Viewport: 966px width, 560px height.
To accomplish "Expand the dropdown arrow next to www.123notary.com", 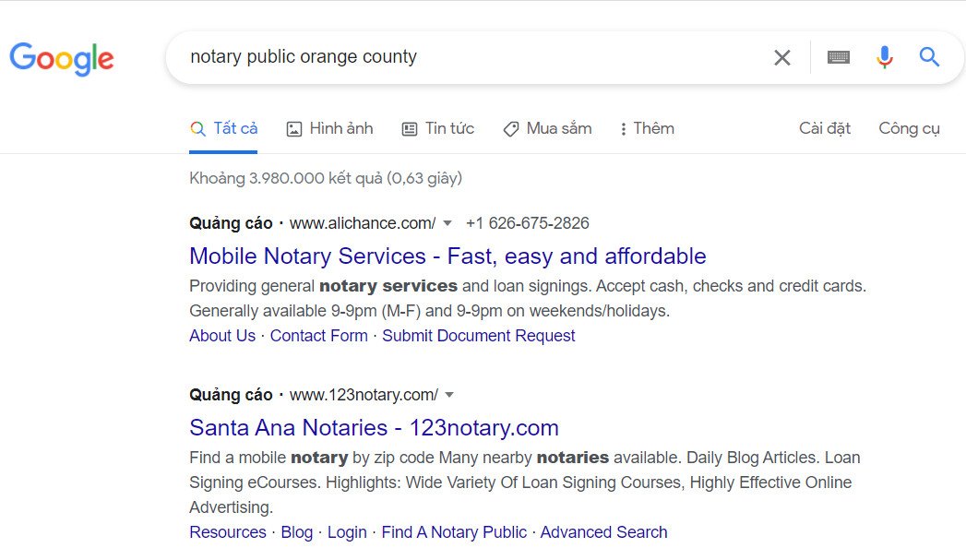I will coord(449,395).
